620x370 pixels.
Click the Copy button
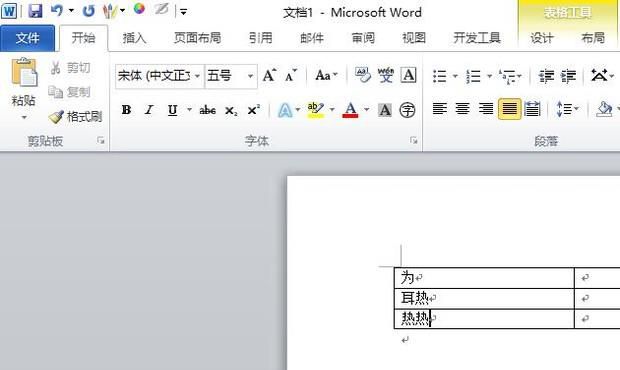pyautogui.click(x=69, y=92)
